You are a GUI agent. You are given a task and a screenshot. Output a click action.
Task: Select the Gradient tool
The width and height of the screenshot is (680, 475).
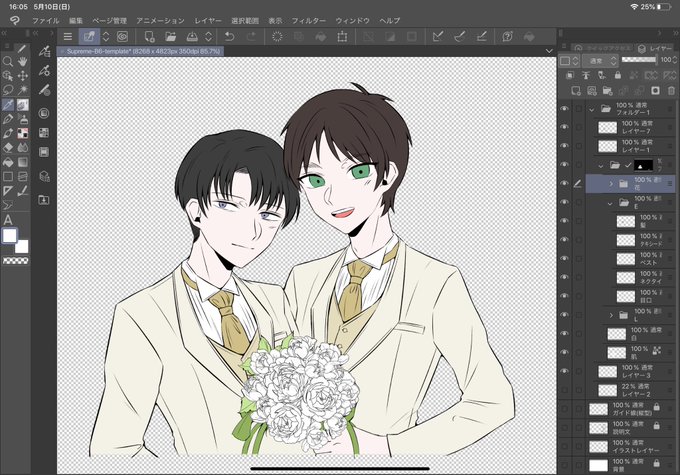[x=23, y=162]
